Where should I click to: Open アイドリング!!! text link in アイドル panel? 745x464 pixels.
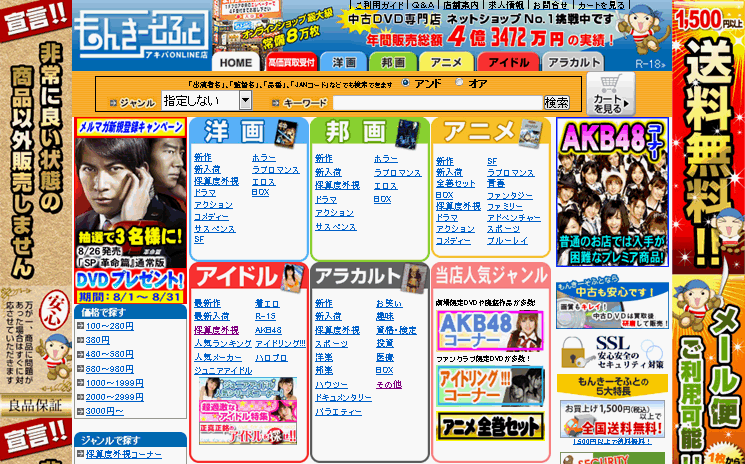coord(280,343)
